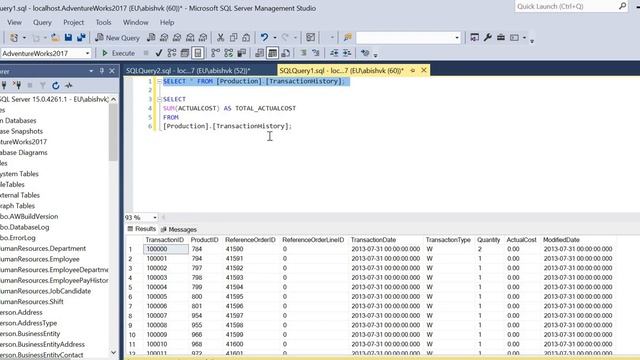
Task: Click the New Query button
Action: pyautogui.click(x=118, y=38)
